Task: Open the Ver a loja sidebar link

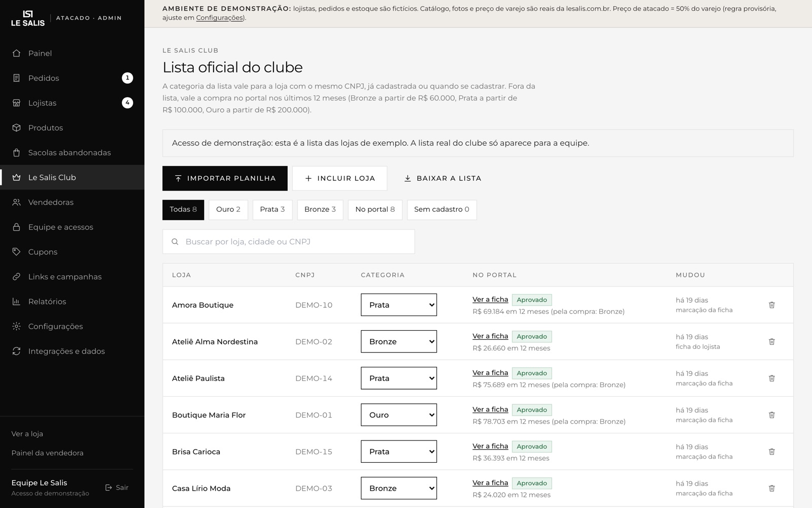Action: tap(27, 434)
